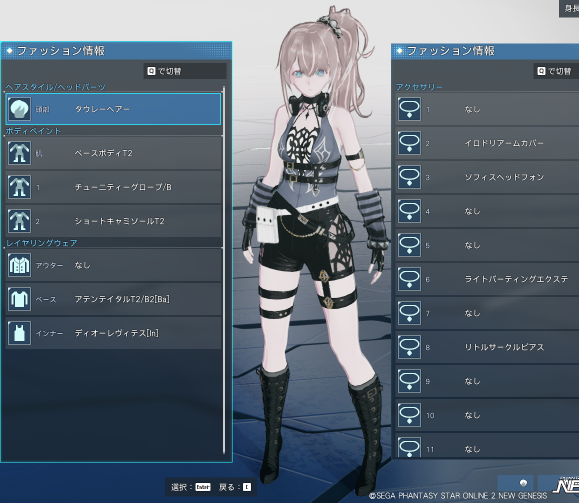
Task: Select the アウター なし outerwear row
Action: (113, 265)
